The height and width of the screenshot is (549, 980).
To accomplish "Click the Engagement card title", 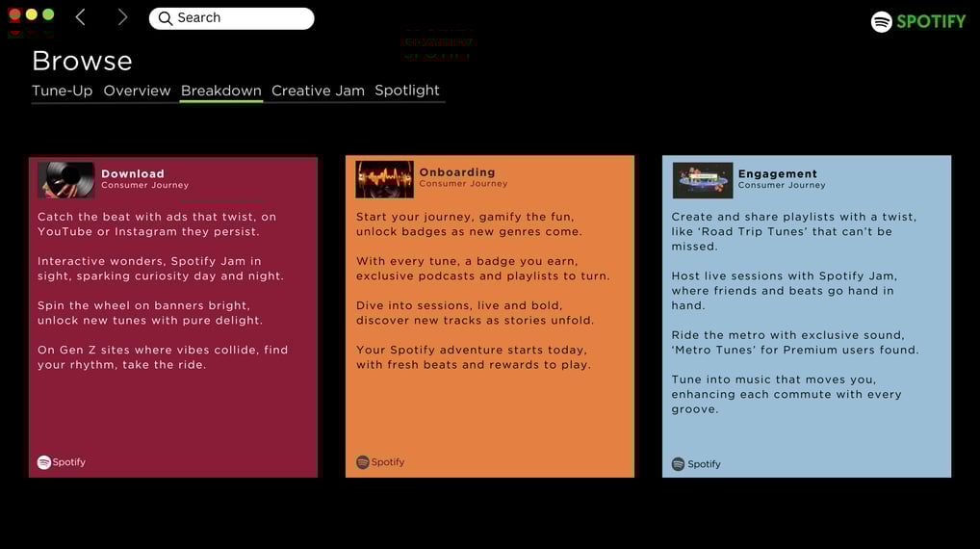I will pos(778,173).
